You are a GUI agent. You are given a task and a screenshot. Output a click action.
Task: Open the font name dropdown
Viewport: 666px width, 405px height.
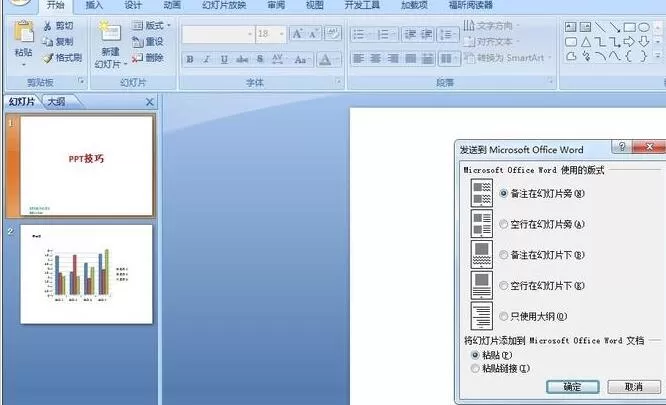(250, 34)
